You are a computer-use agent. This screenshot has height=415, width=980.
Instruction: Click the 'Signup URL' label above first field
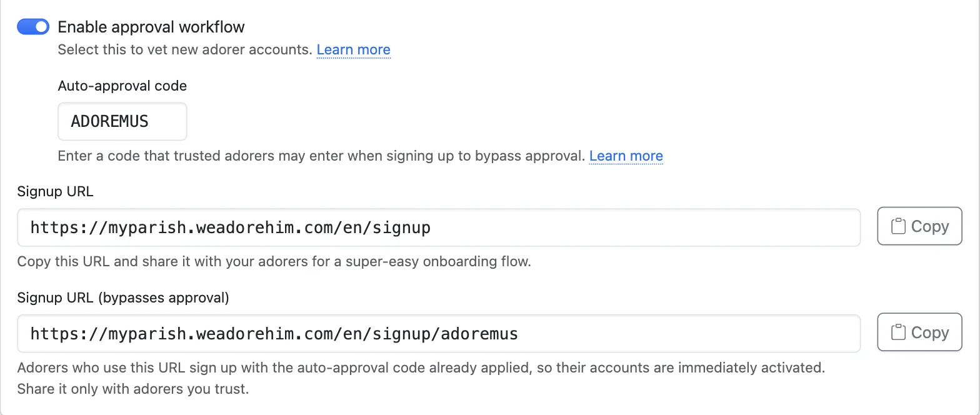pos(55,191)
